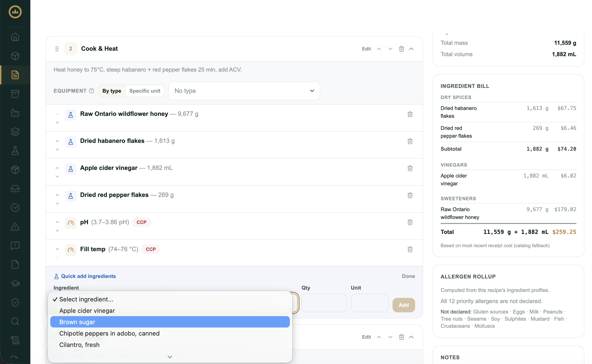This screenshot has height=364, width=592.
Task: Move Apple cider vinegar down
Action: tap(57, 177)
